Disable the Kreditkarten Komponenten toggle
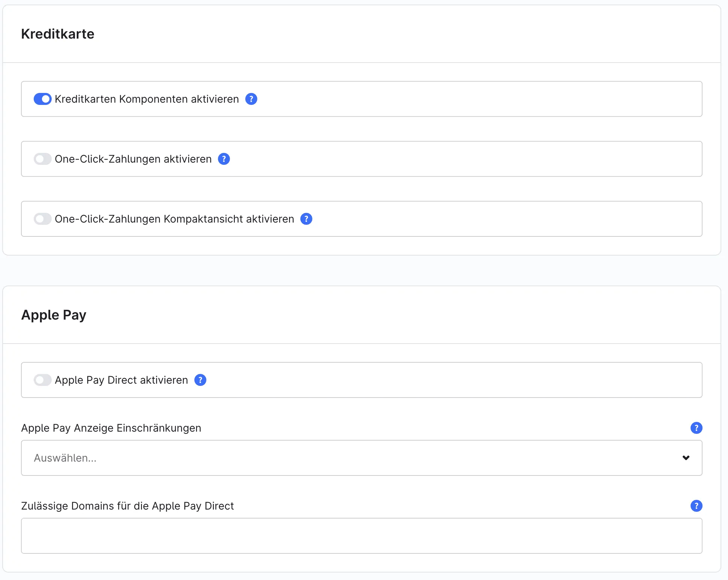 tap(42, 99)
